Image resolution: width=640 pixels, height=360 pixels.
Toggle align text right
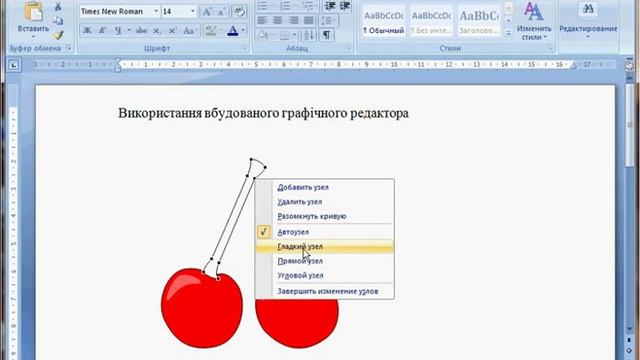[293, 20]
